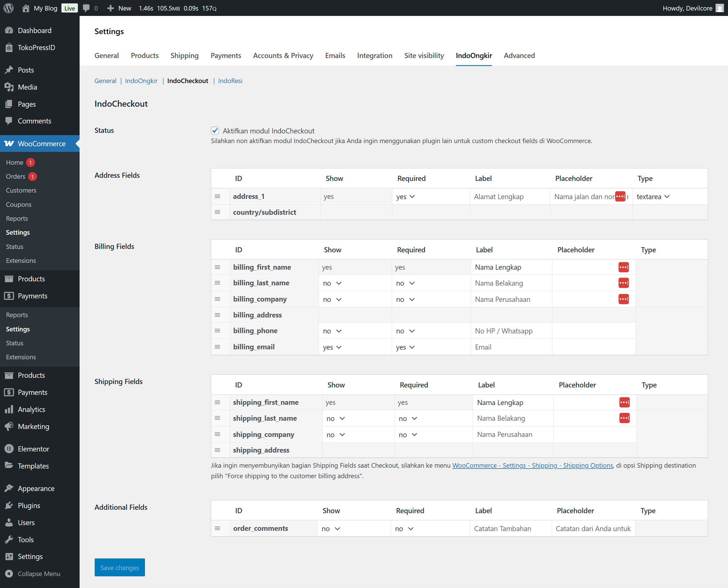The height and width of the screenshot is (588, 728).
Task: Open billing_email Required dropdown
Action: tap(405, 347)
